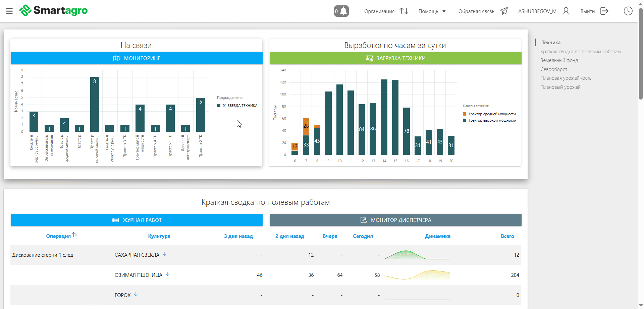Open the user profile icon

566,11
